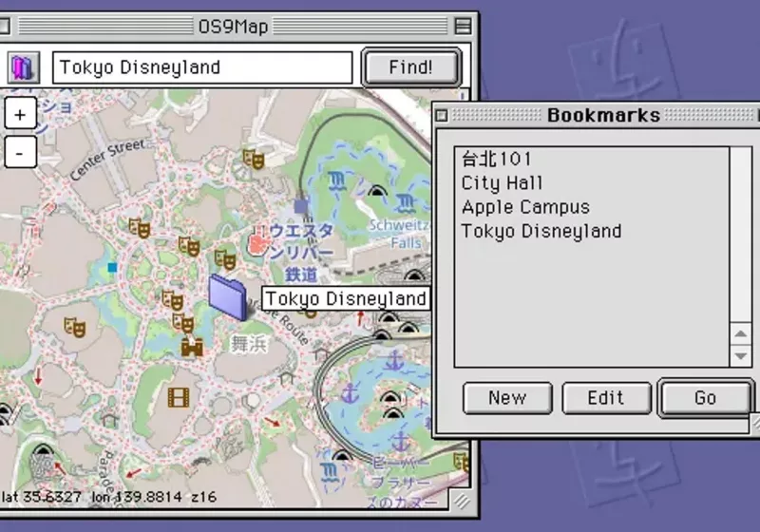
Task: Click the anchor icon above the lagoon
Action: [x=394, y=361]
